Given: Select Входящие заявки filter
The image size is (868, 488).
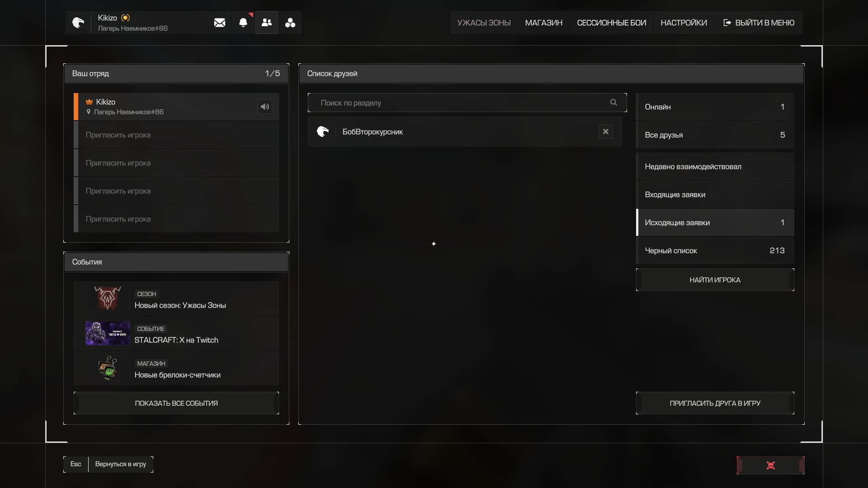Looking at the screenshot, I should [715, 194].
